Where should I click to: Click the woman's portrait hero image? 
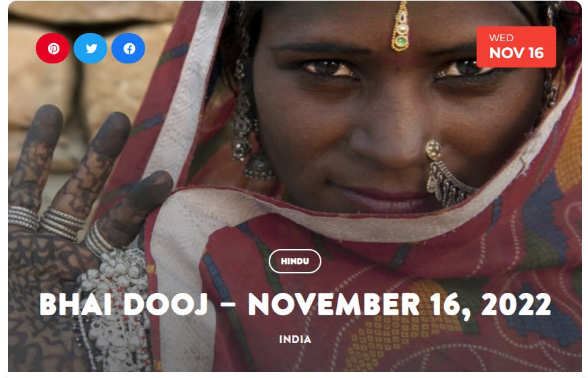295,186
